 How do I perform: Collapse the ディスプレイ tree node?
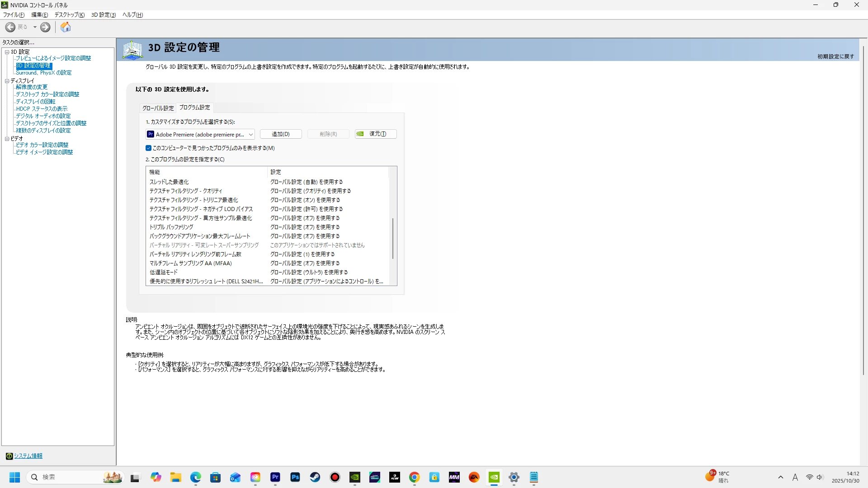7,81
